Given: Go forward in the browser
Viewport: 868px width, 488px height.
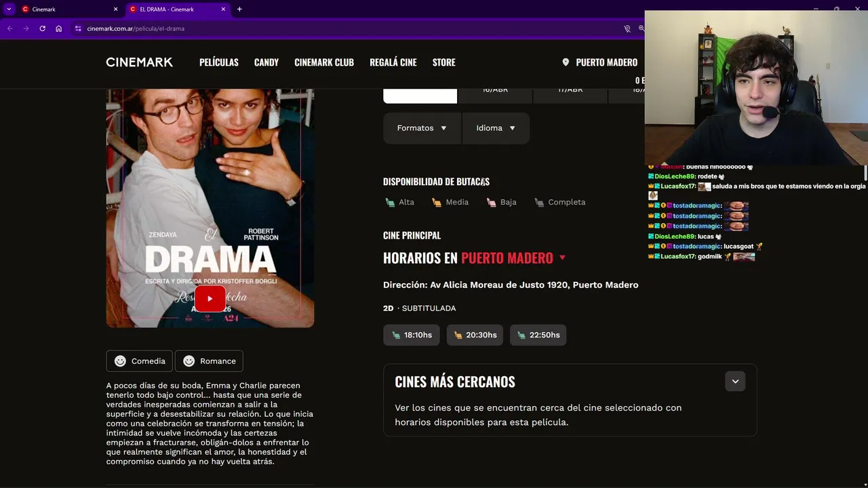Looking at the screenshot, I should (x=26, y=28).
